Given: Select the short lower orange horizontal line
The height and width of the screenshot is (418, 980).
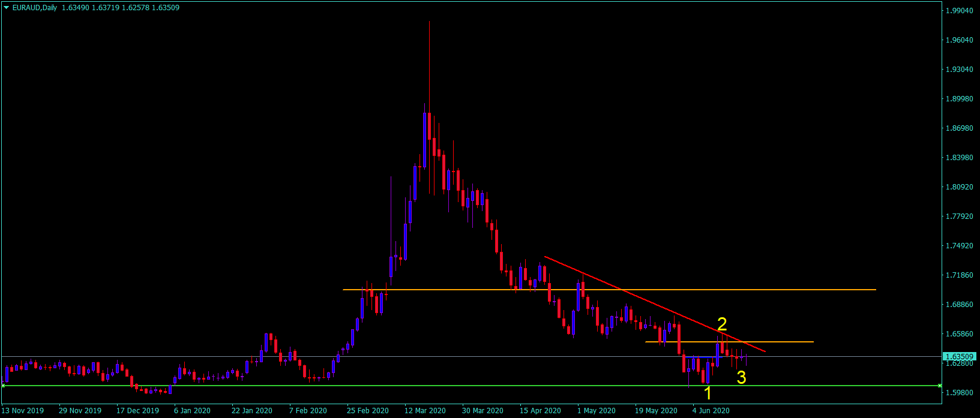Looking at the screenshot, I should [729, 342].
